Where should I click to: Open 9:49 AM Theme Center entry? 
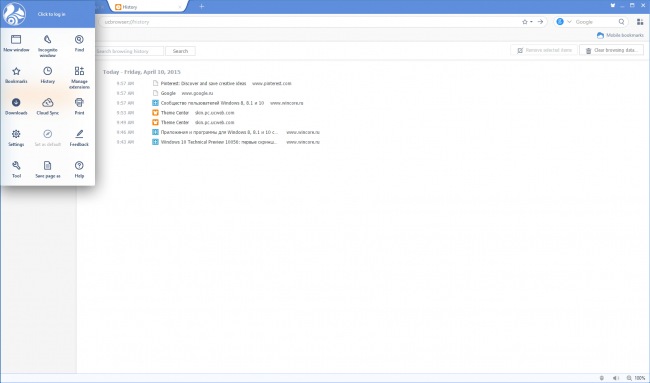(x=175, y=122)
